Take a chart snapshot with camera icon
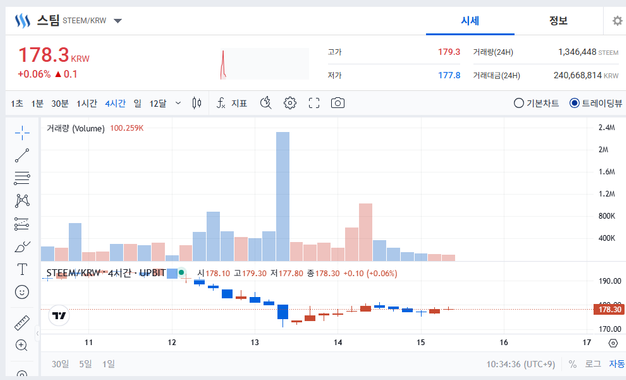Image resolution: width=626 pixels, height=380 pixels. 338,103
